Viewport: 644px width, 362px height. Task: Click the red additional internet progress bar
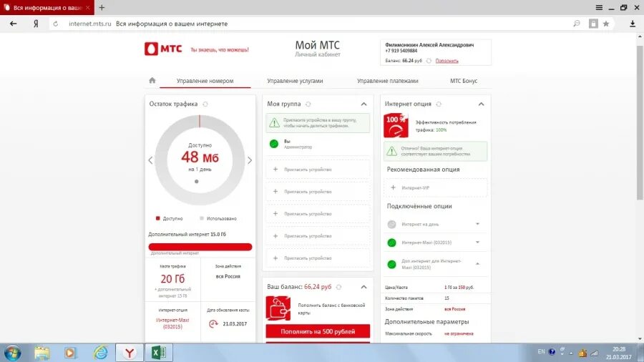coord(200,247)
